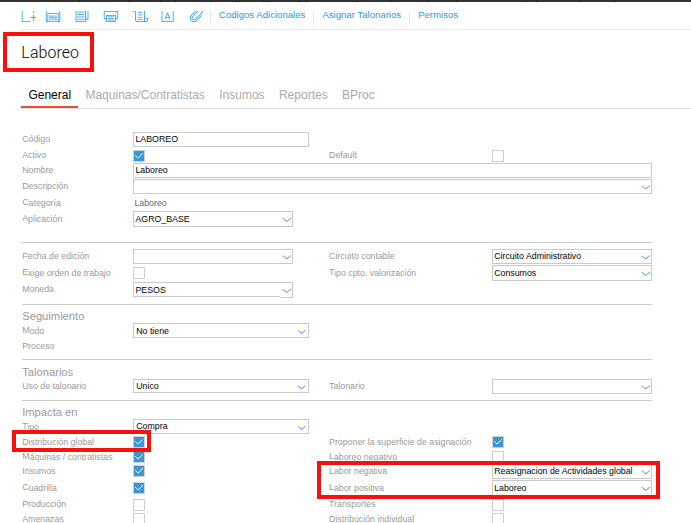The height and width of the screenshot is (523, 691).
Task: Toggle the Distribución global checkbox
Action: pos(139,441)
